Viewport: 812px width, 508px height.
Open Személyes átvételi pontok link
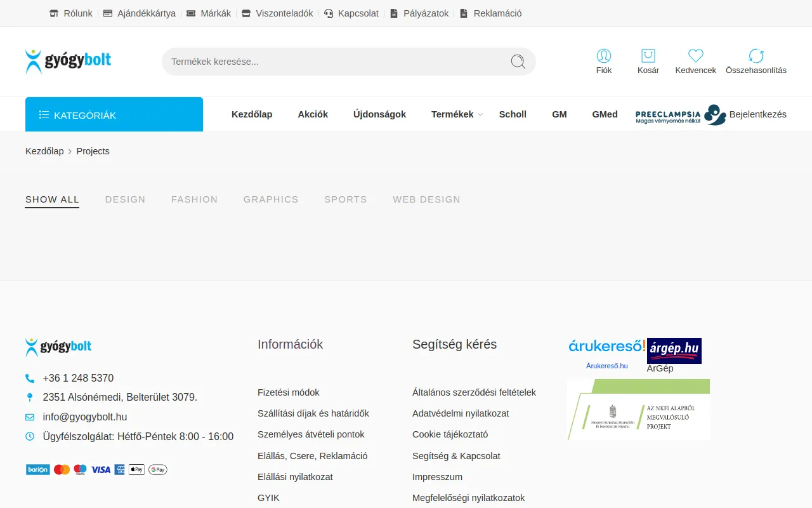(x=311, y=434)
